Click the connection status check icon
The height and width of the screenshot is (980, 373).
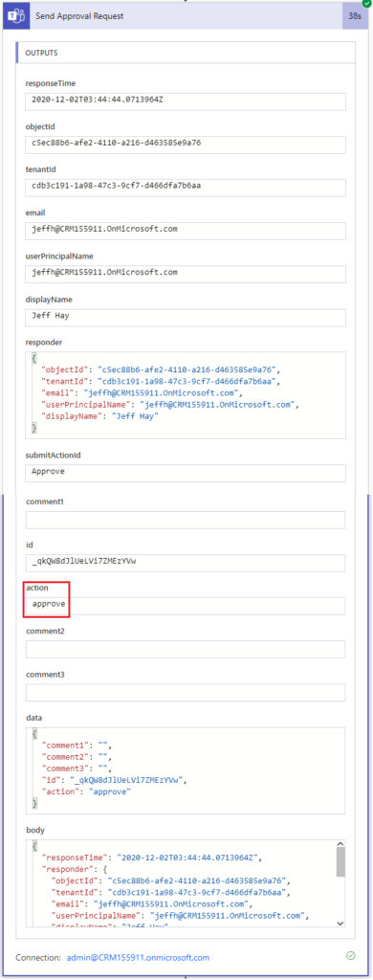[350, 956]
